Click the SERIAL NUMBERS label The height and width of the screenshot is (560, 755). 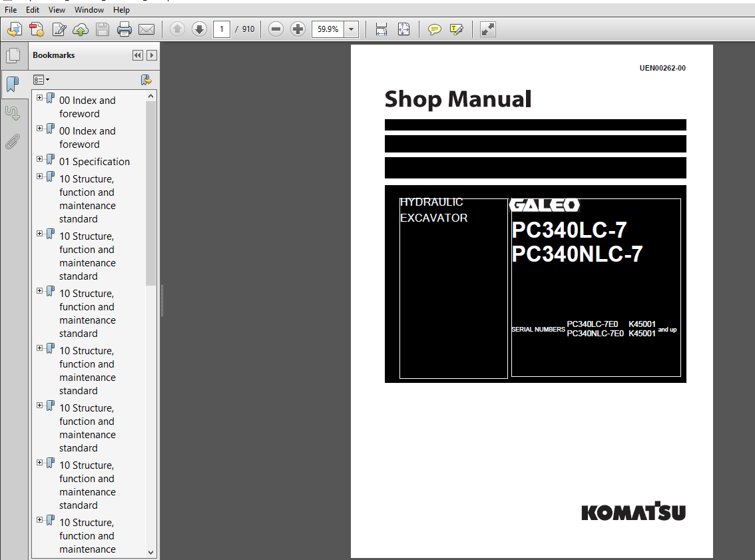pos(538,330)
